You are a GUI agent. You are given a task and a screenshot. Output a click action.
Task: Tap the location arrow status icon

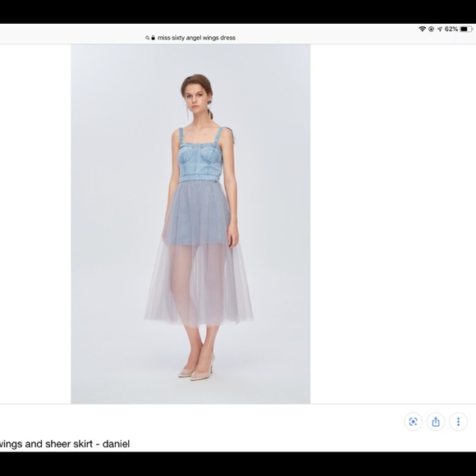[440, 30]
